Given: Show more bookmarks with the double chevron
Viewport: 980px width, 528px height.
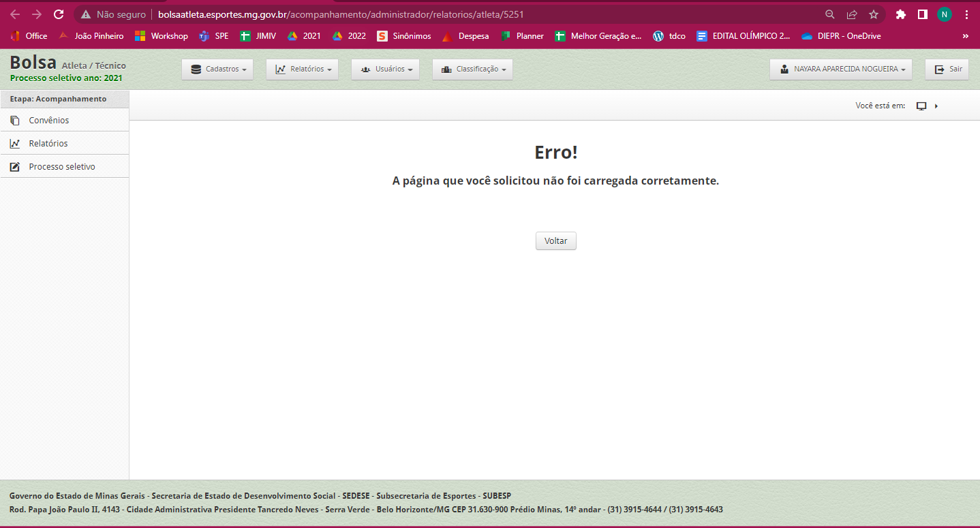Looking at the screenshot, I should click(965, 36).
